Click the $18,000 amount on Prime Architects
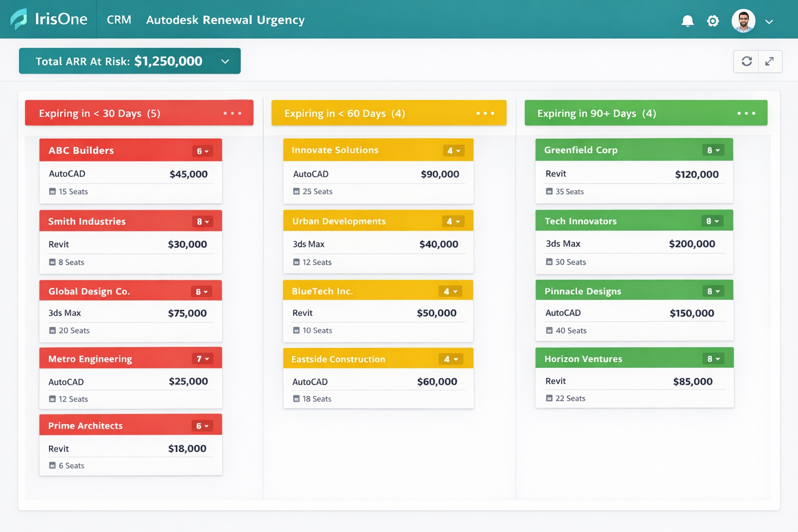Image resolution: width=798 pixels, height=532 pixels. pos(187,449)
